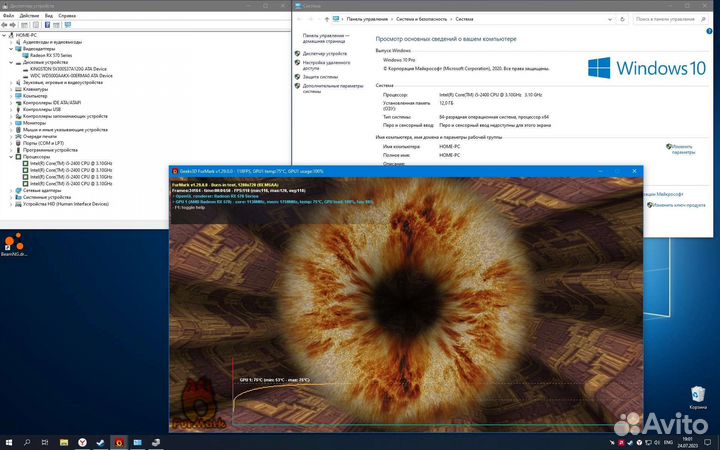Image resolution: width=720 pixels, height=450 pixels.
Task: Open Настройка удаленного доступа link
Action: point(326,65)
